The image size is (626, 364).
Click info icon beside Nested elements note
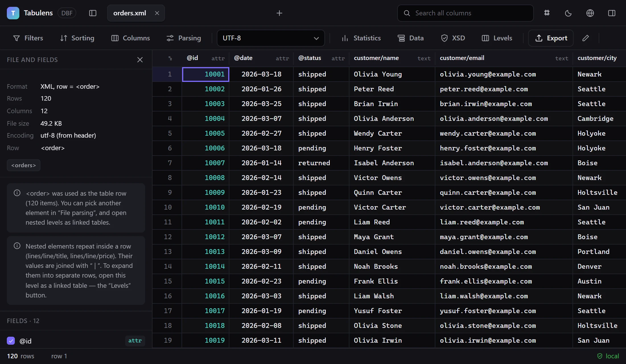pyautogui.click(x=17, y=246)
